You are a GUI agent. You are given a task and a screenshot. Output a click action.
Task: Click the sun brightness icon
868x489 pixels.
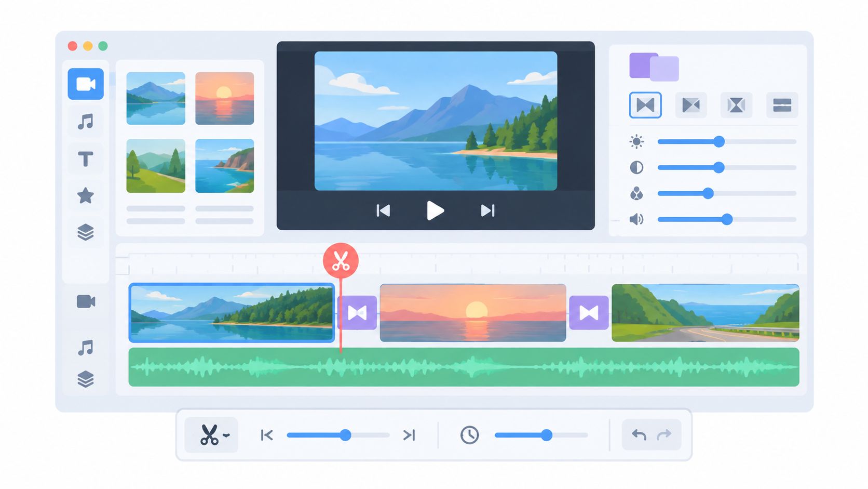tap(636, 141)
